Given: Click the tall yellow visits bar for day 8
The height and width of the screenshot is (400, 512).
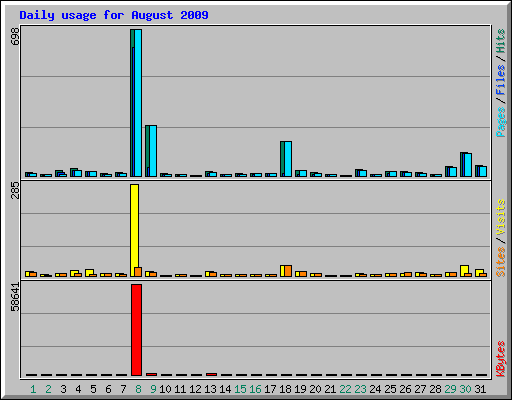Looking at the screenshot, I should coord(134,230).
